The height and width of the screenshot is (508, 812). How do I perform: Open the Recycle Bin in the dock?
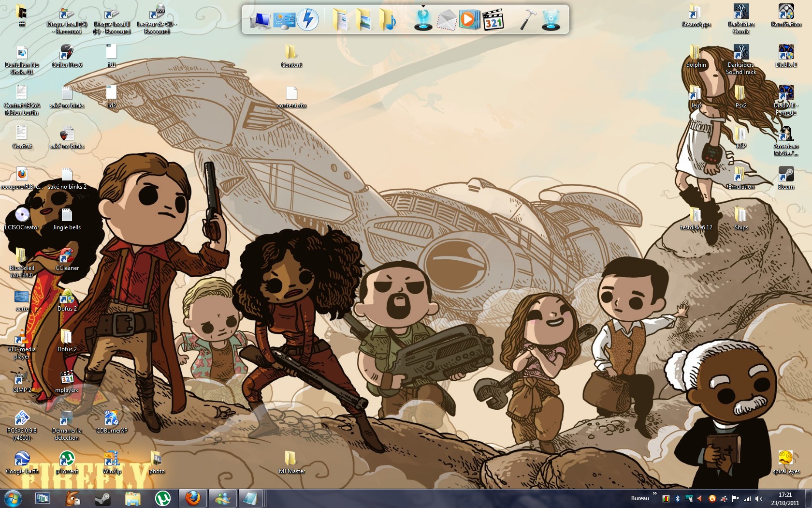click(x=551, y=20)
